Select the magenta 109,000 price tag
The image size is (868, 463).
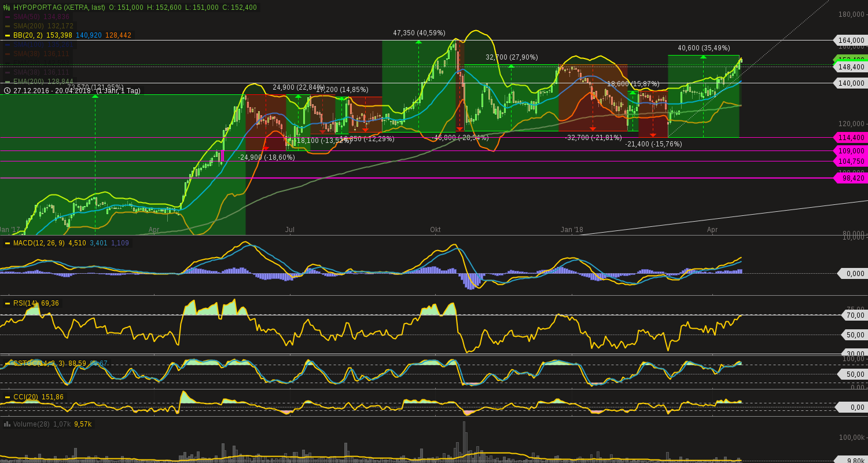click(849, 151)
